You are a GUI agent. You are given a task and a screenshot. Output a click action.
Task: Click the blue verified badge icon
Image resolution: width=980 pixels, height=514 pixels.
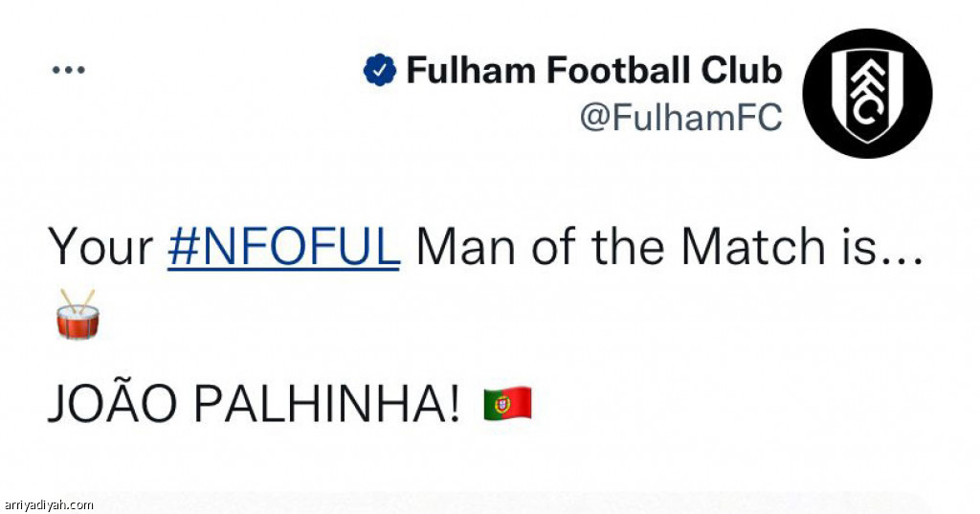coord(379,70)
